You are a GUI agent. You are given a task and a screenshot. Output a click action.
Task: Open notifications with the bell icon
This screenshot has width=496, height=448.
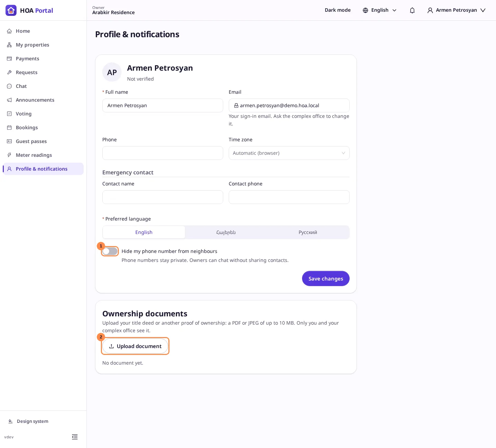(x=412, y=10)
